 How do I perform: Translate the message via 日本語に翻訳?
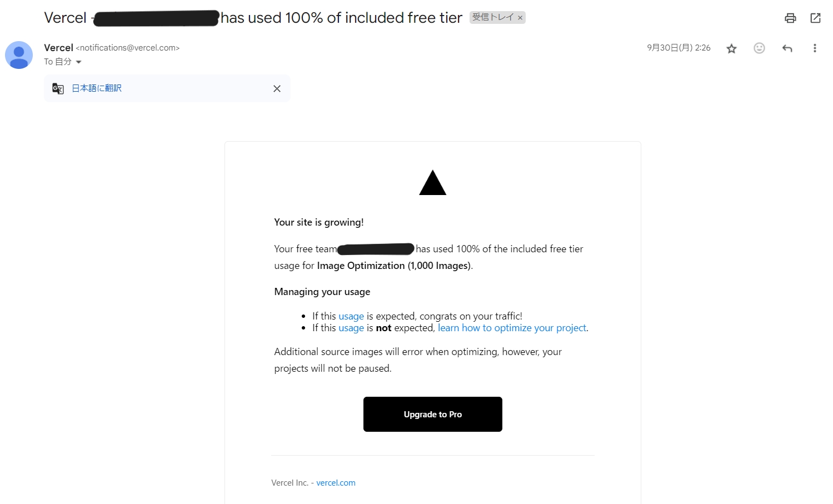[97, 88]
